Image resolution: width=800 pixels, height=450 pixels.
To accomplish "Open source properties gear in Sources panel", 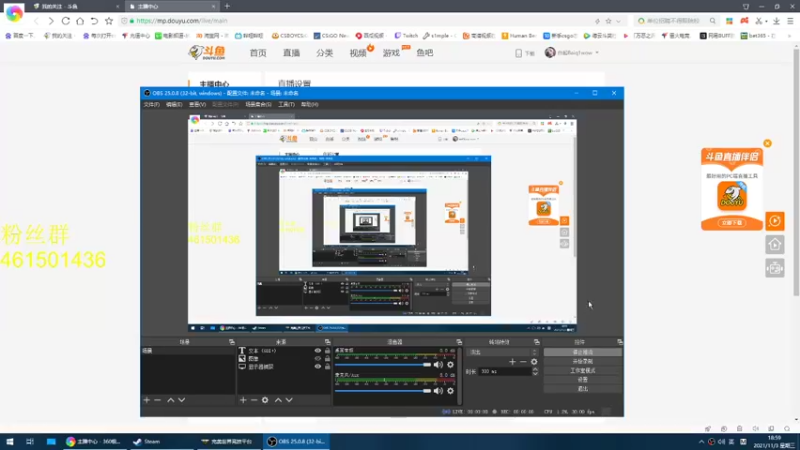I will 265,400.
